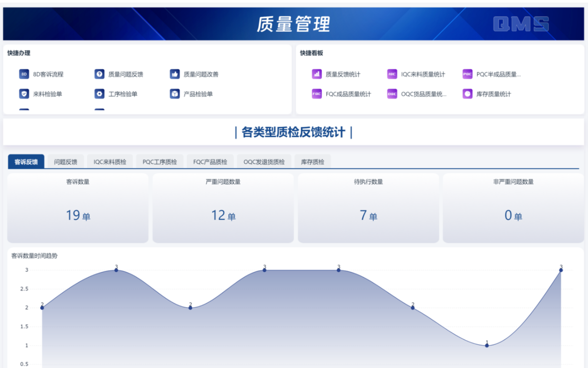
Task: Click the IQC icon for IQC来料质量统计
Action: point(392,74)
